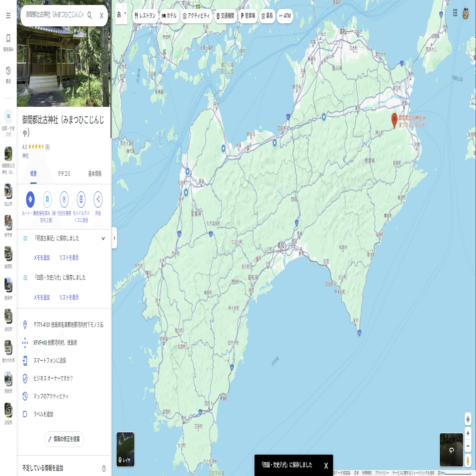This screenshot has width=476, height=476.
Task: Click the 共有 share icon
Action: (x=98, y=199)
